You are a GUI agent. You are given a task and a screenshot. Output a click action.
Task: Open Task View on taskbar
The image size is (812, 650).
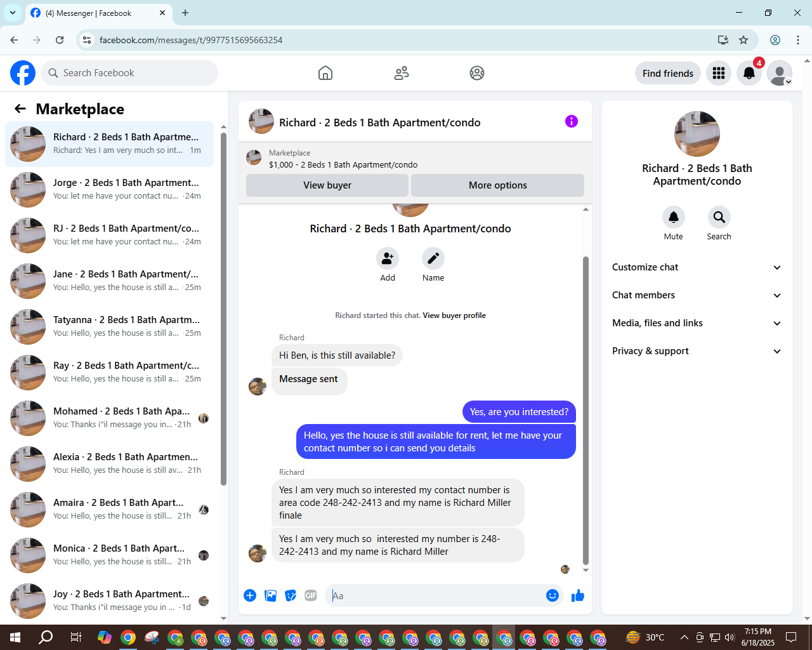75,637
